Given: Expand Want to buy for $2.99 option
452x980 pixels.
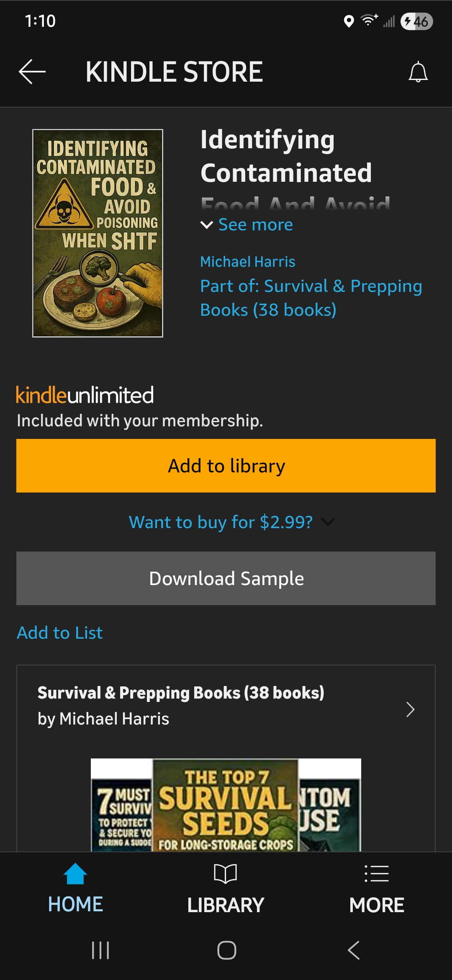Looking at the screenshot, I should 231,522.
